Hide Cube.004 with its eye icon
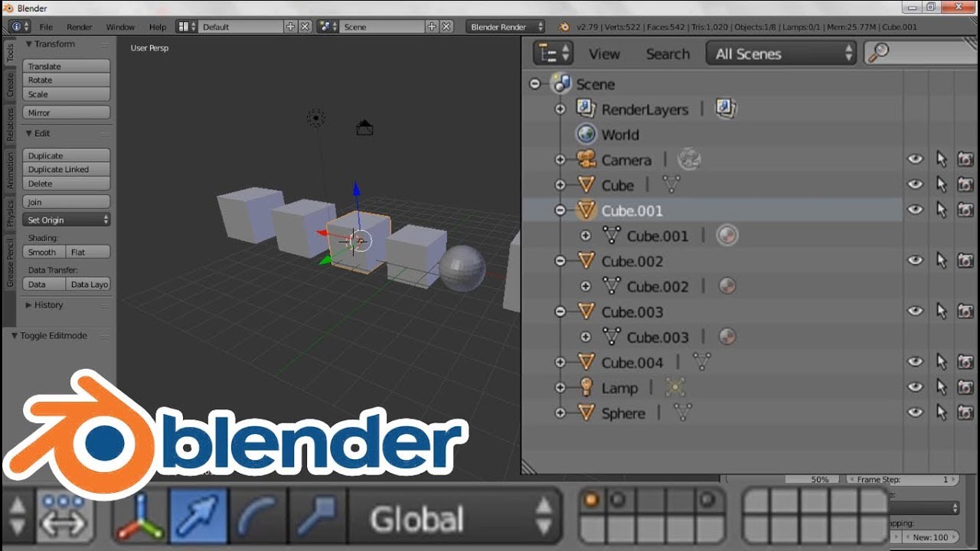This screenshot has height=551, width=980. (915, 361)
